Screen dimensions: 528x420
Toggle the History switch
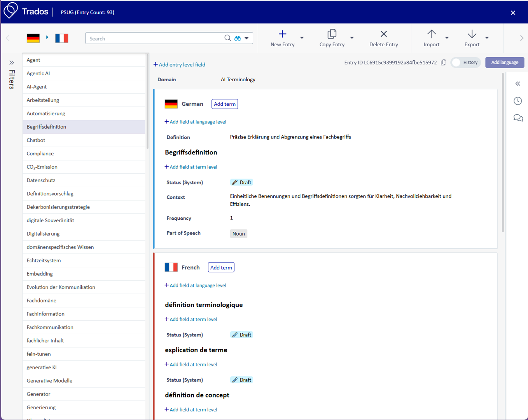click(457, 63)
